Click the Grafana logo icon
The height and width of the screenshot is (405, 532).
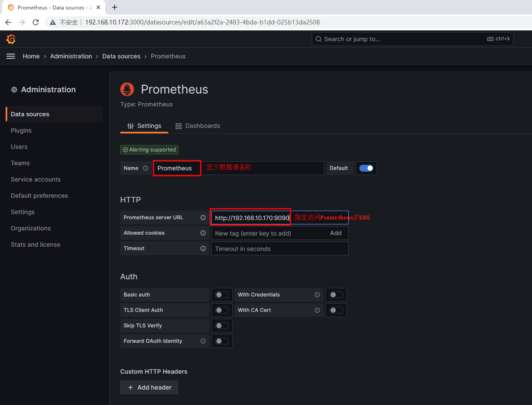11,39
